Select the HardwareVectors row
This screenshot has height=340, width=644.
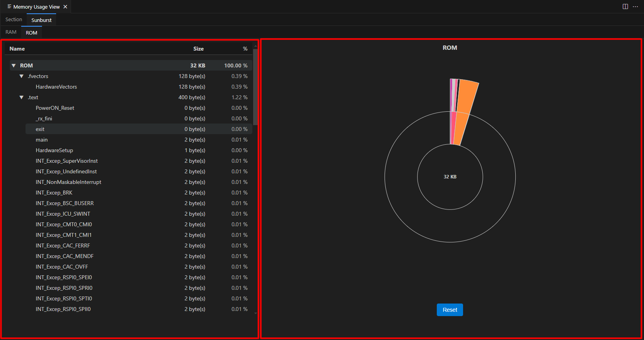tap(56, 87)
